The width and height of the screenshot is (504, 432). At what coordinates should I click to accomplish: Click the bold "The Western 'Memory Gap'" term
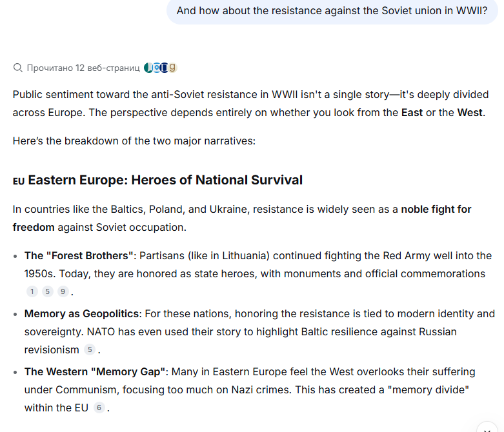tap(95, 371)
